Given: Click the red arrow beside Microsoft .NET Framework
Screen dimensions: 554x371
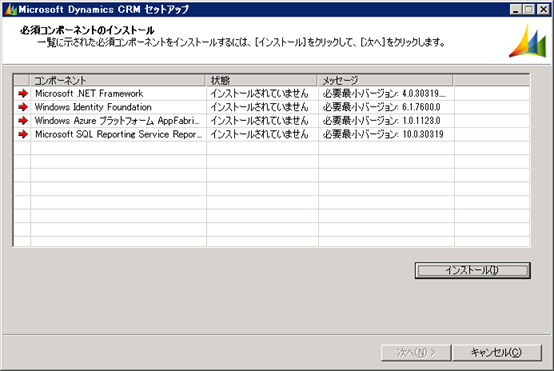Looking at the screenshot, I should coord(23,93).
